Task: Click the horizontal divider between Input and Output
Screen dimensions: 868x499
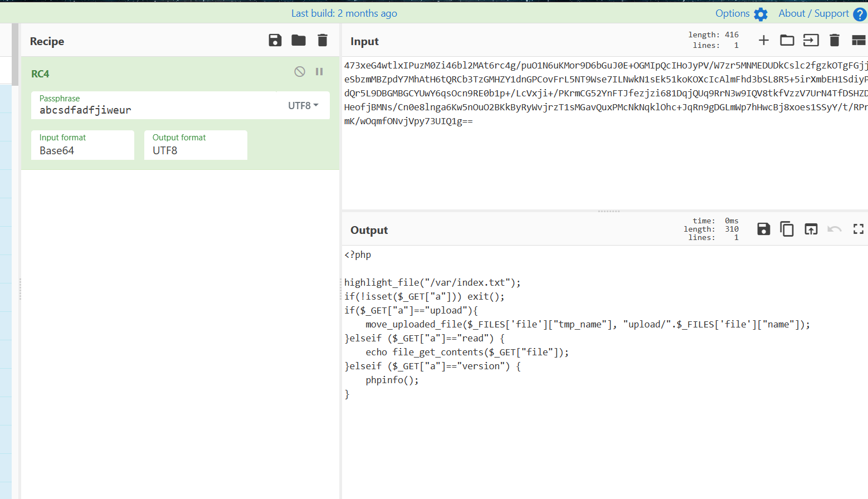Action: pyautogui.click(x=605, y=211)
